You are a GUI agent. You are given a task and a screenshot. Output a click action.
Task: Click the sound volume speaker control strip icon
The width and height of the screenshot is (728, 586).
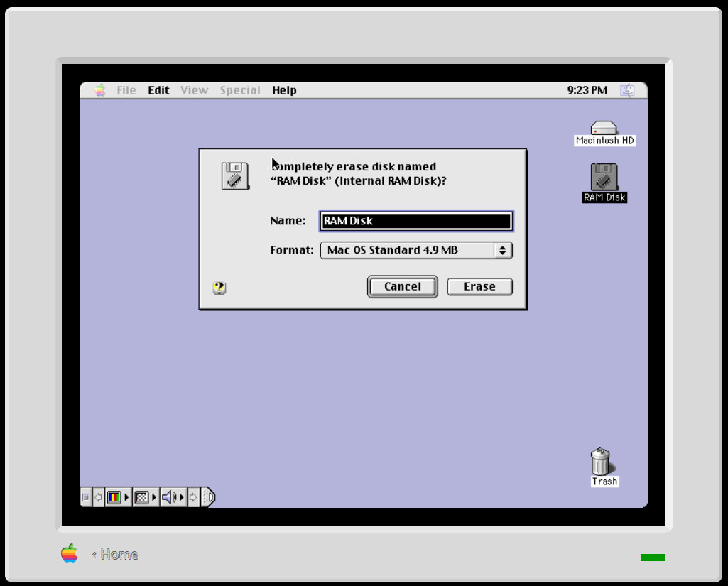point(169,497)
